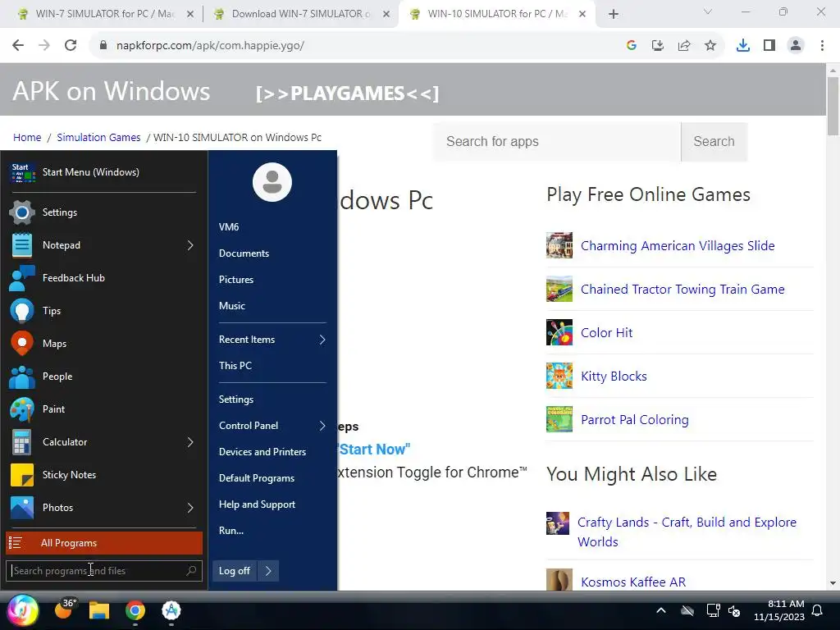Open the Log off options arrow

coord(268,571)
